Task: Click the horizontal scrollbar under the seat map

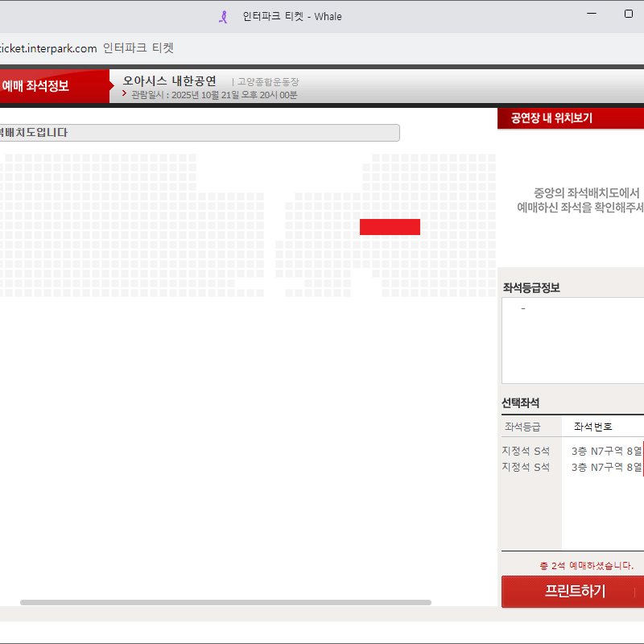Action: click(225, 602)
